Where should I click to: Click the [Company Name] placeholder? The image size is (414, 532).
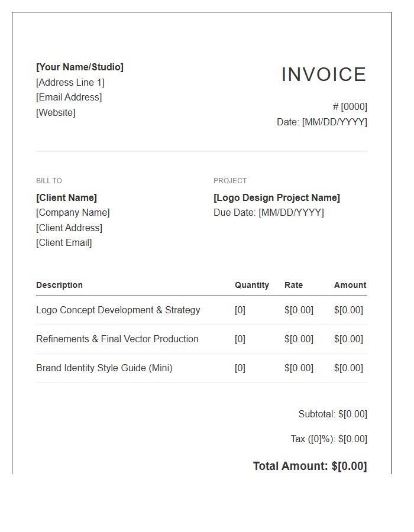click(x=73, y=213)
